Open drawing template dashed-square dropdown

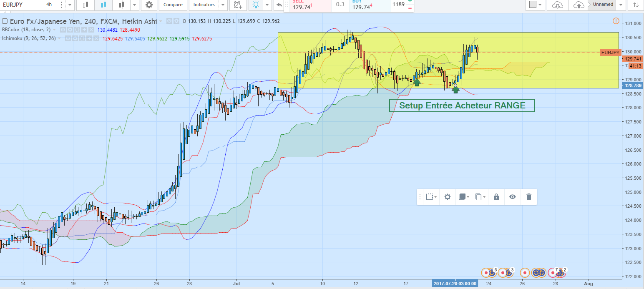(432, 197)
